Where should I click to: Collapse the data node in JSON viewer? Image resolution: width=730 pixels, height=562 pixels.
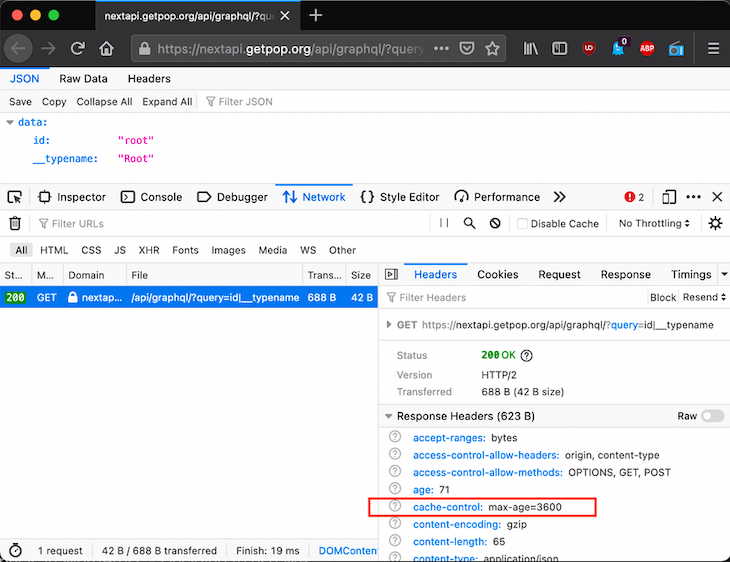tap(10, 122)
